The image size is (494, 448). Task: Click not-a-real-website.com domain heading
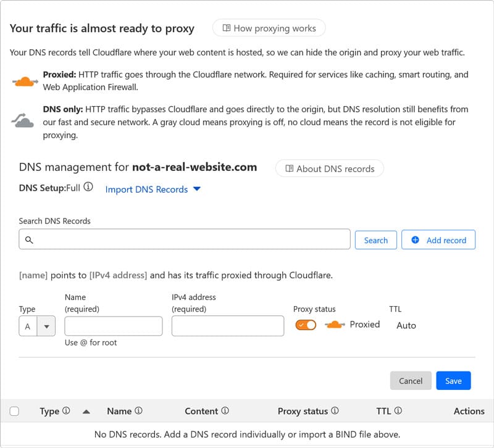click(x=195, y=167)
